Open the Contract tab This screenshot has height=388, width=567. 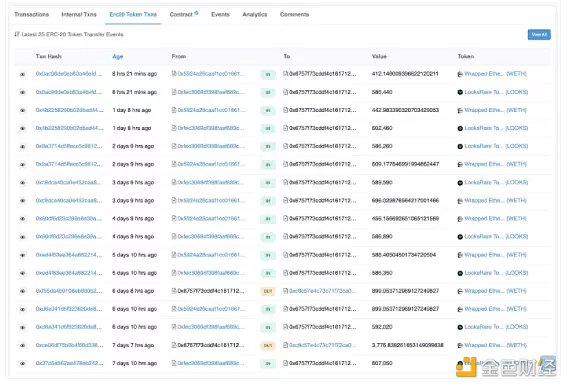181,14
